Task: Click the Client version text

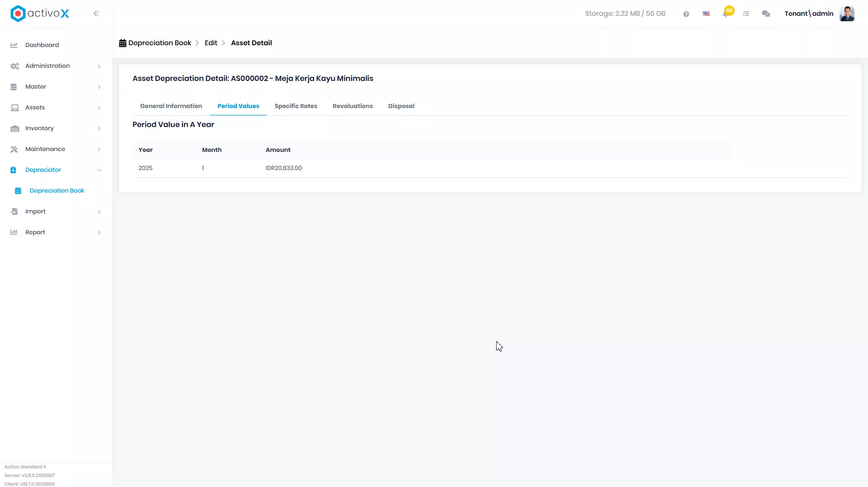Action: click(x=29, y=484)
